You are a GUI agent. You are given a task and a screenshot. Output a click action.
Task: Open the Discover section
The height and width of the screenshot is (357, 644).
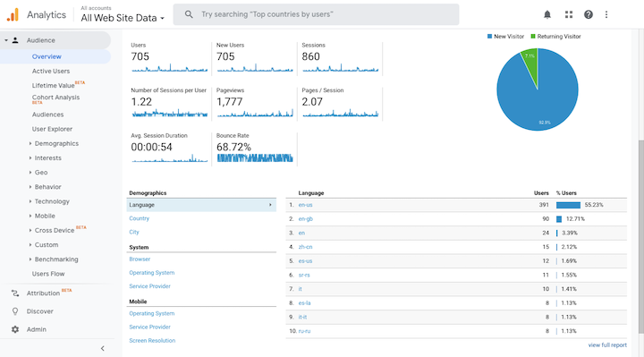pyautogui.click(x=40, y=311)
